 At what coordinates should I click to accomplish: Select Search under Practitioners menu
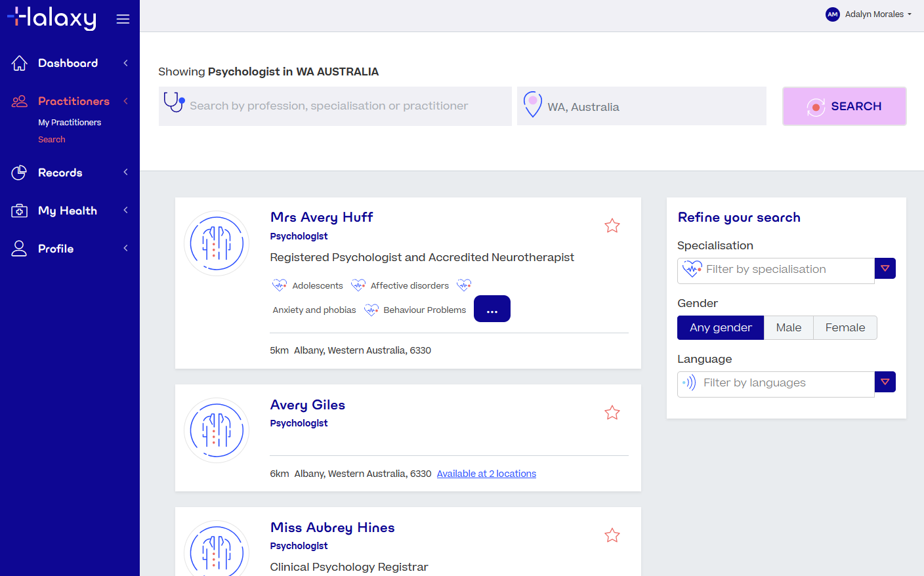(x=52, y=139)
